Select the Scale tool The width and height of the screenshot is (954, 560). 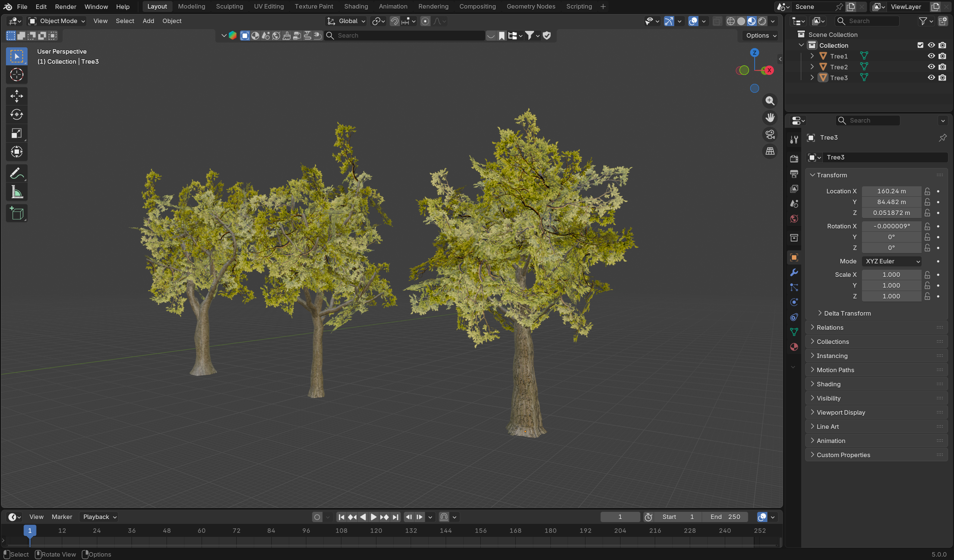click(x=17, y=133)
